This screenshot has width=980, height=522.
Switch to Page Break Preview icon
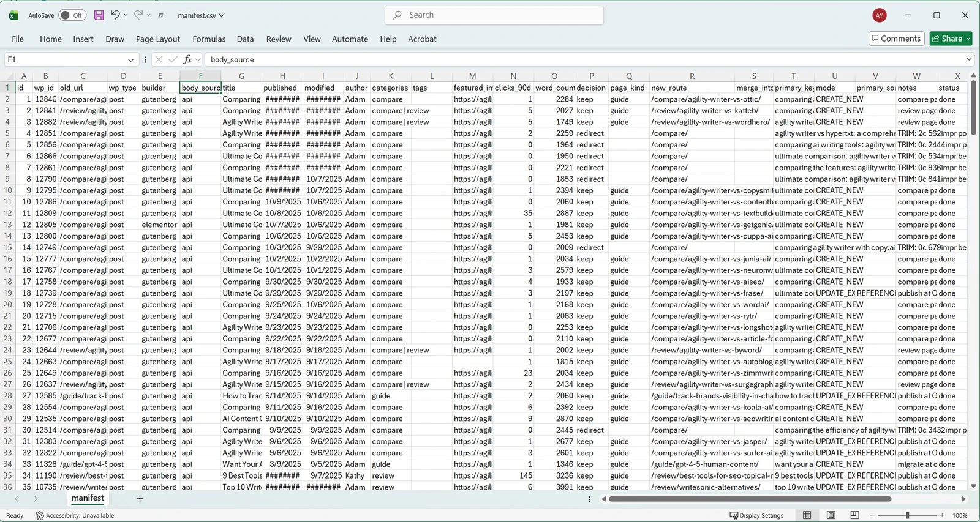pyautogui.click(x=854, y=515)
